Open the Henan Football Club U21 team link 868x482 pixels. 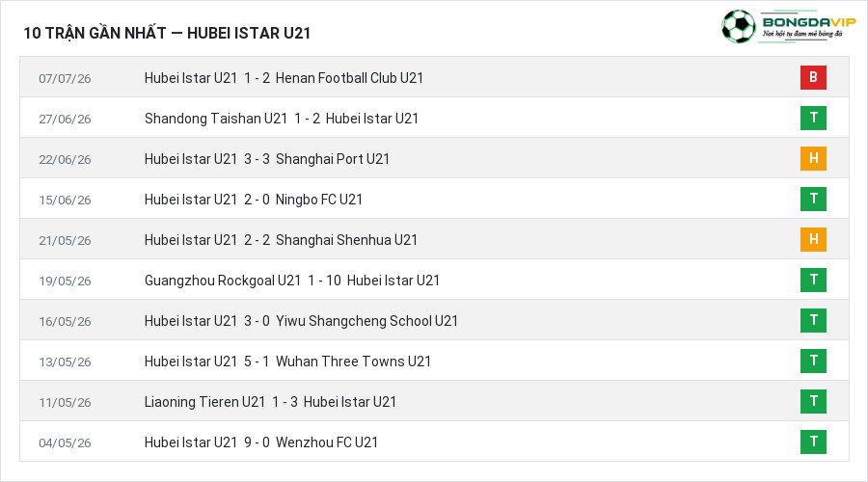(349, 78)
